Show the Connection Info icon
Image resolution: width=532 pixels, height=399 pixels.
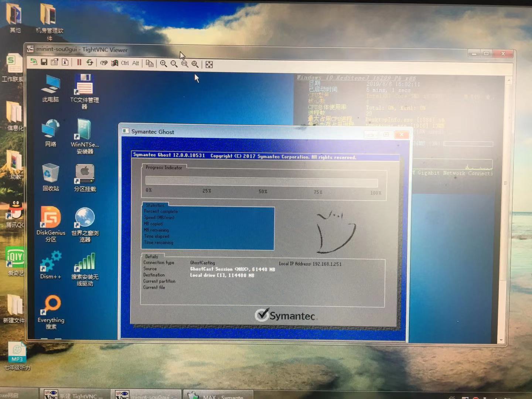pos(65,62)
